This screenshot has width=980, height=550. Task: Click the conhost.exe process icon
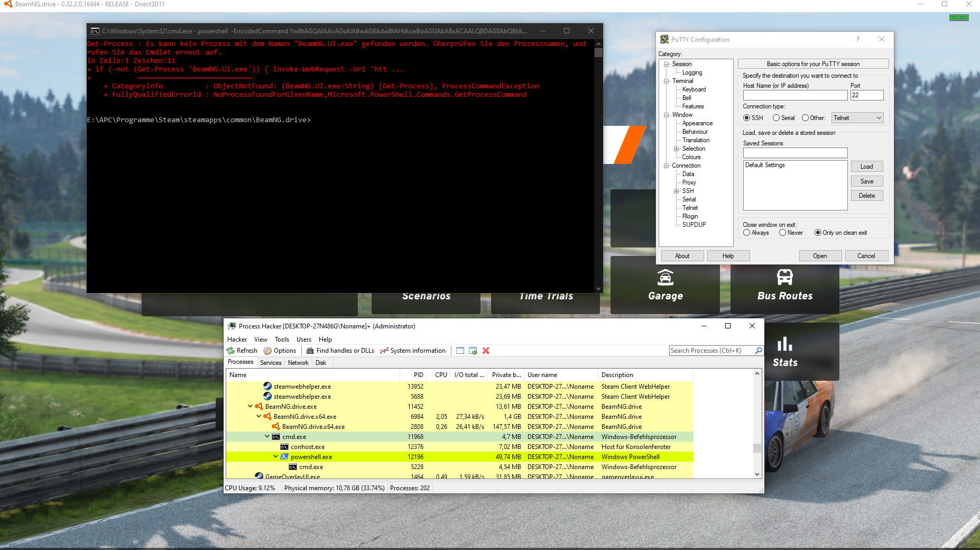[x=284, y=447]
